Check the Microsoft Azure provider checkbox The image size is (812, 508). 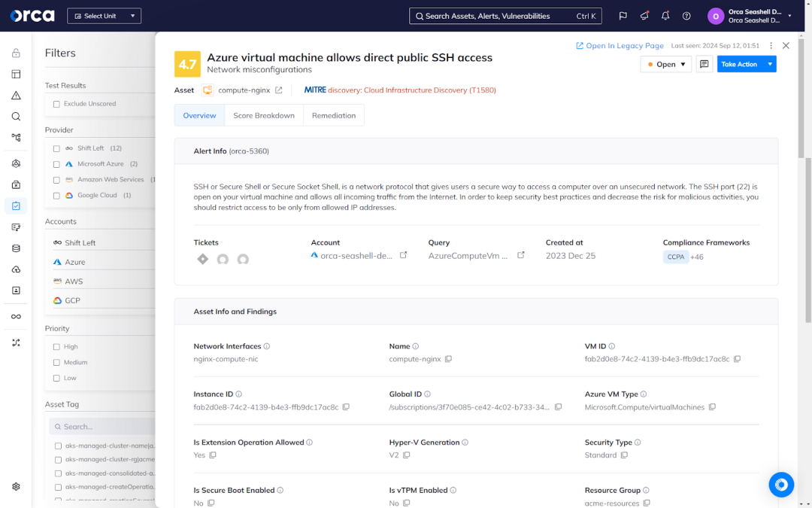click(x=56, y=164)
